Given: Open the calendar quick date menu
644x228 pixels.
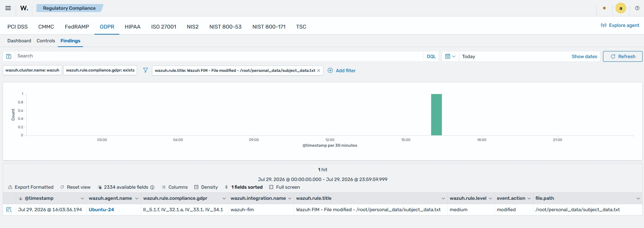Looking at the screenshot, I should click(450, 56).
